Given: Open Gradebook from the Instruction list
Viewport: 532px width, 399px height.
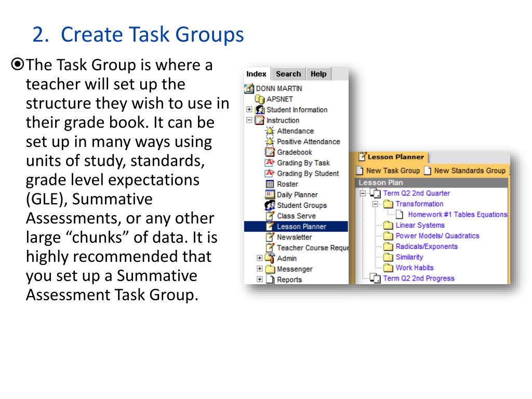Looking at the screenshot, I should [x=295, y=152].
